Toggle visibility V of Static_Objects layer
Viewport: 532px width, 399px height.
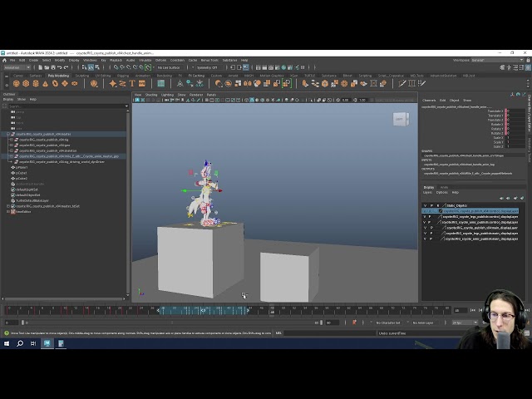[x=425, y=205]
